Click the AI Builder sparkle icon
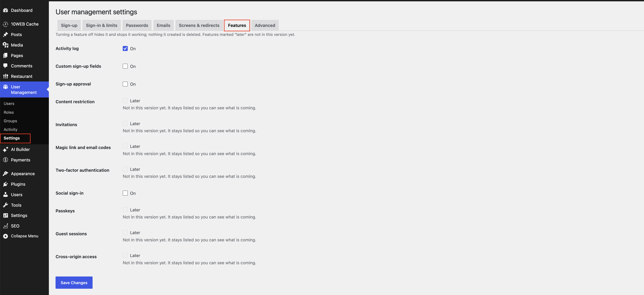Viewport: 644px width, 295px height. (6, 149)
